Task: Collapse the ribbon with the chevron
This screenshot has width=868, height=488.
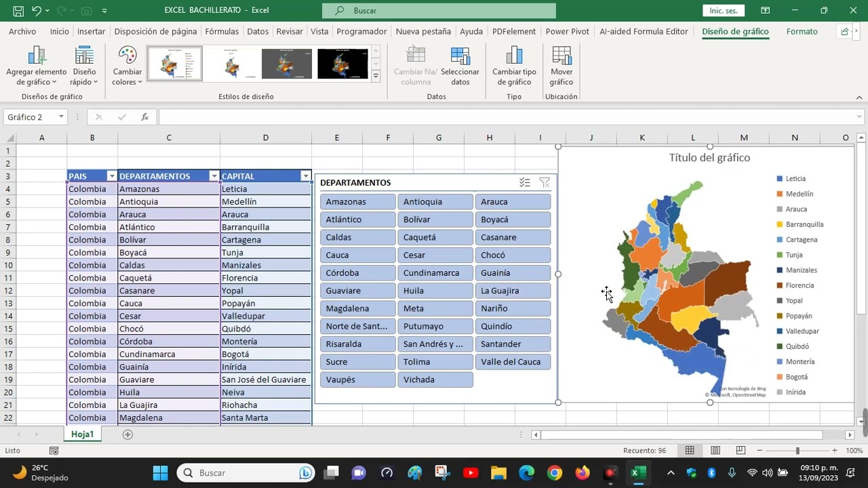Action: click(859, 98)
